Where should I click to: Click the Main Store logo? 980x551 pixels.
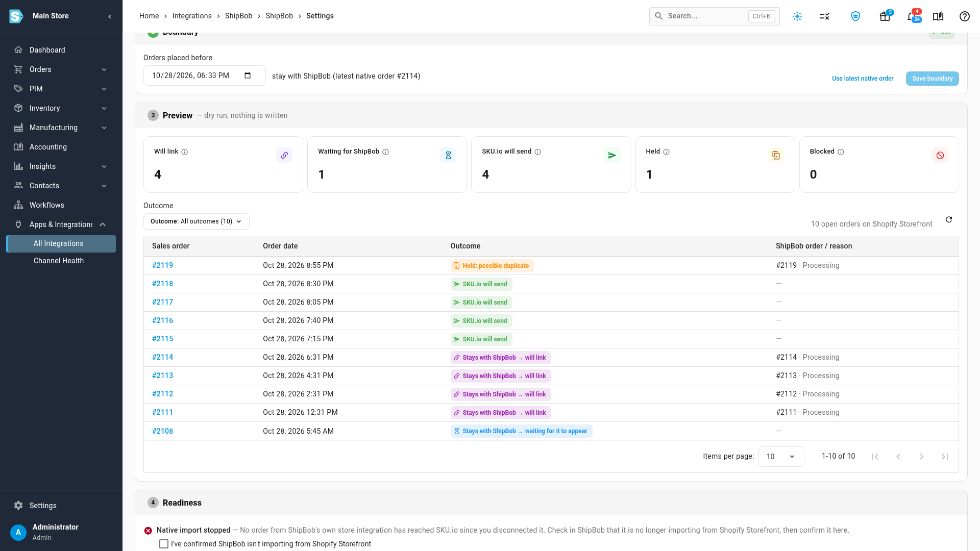click(16, 16)
